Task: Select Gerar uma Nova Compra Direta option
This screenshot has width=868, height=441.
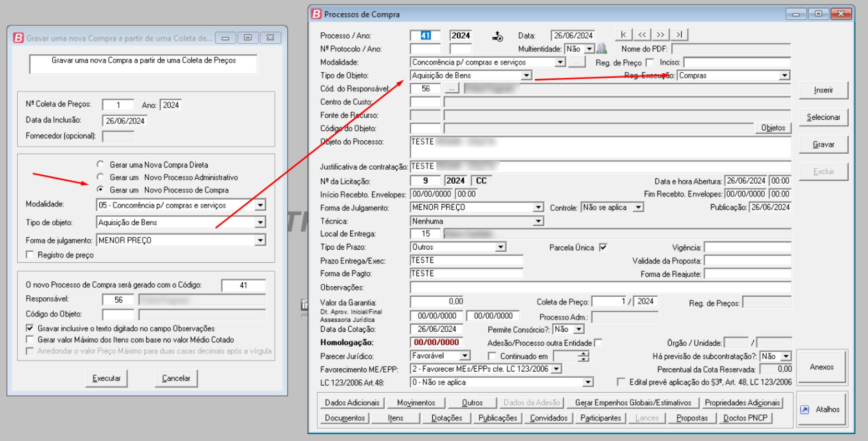Action: point(100,165)
